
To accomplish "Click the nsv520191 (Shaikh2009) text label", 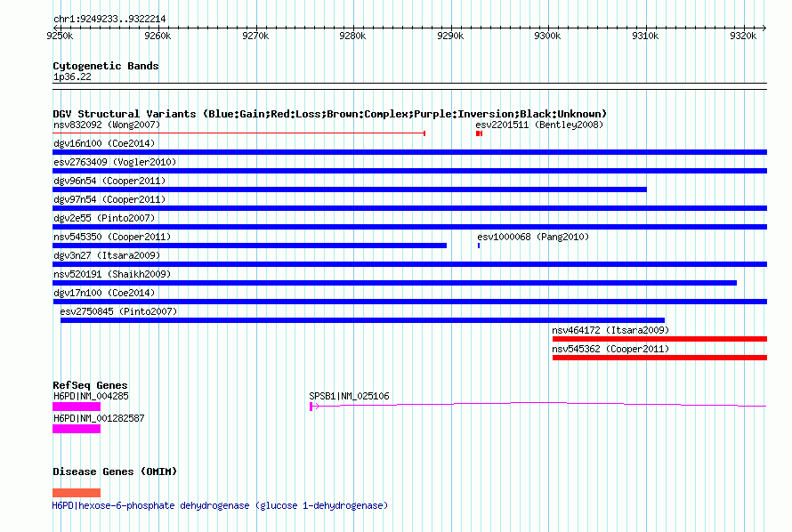I will coord(112,274).
